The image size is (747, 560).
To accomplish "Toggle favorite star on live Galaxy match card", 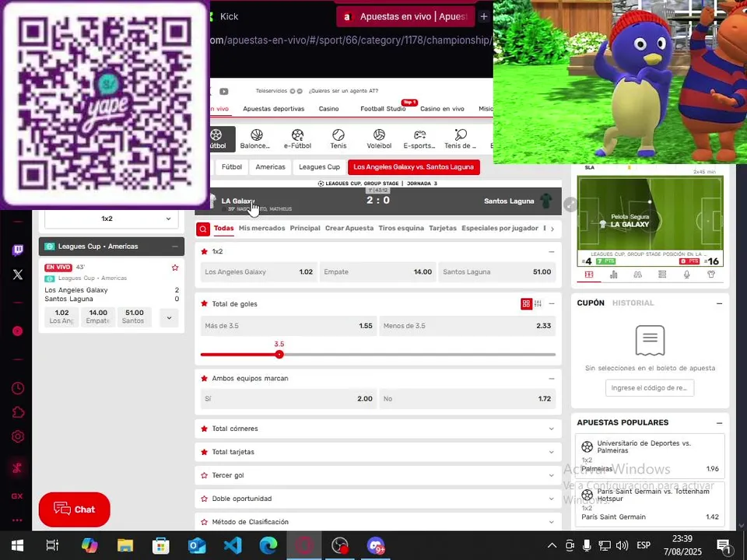I will 175,268.
